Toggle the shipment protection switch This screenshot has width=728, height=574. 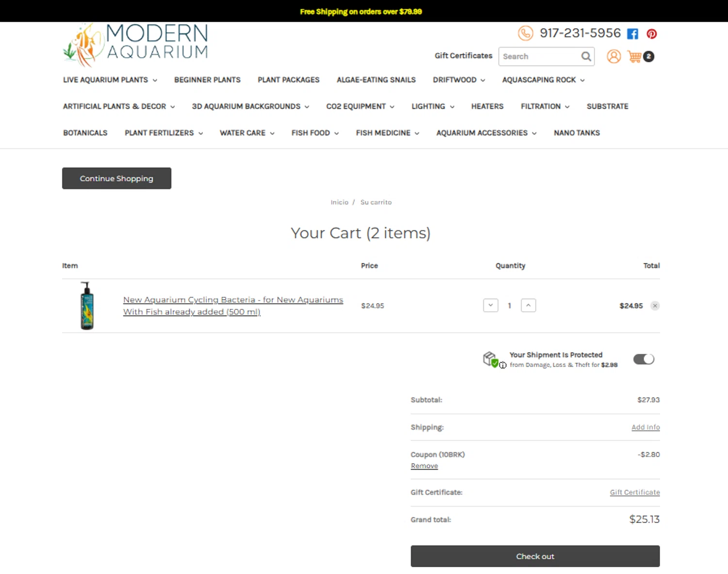click(644, 359)
